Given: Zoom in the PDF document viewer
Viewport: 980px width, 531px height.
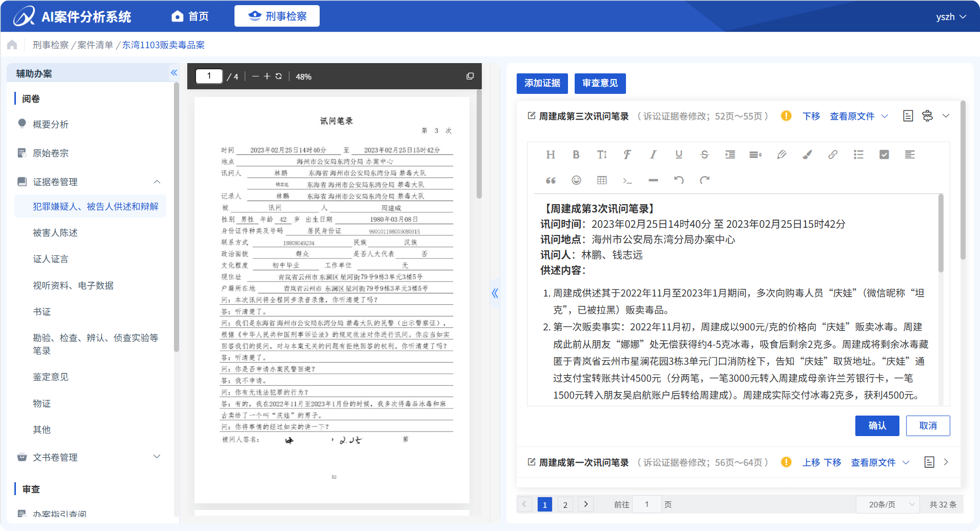Looking at the screenshot, I should point(267,76).
